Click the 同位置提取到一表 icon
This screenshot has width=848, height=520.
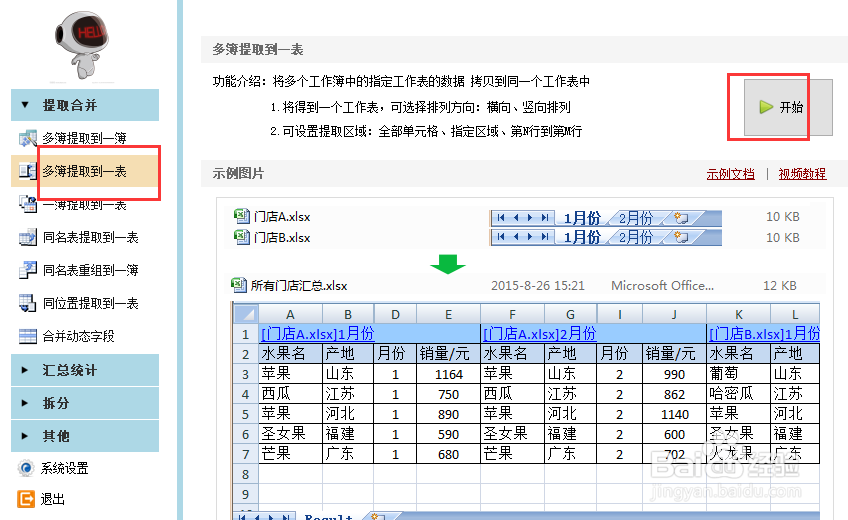click(28, 303)
